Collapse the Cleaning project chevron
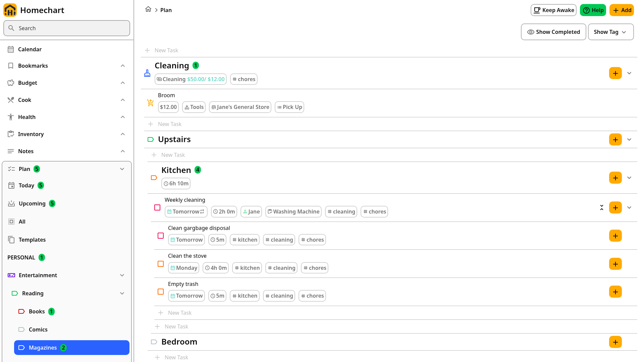 (x=629, y=73)
